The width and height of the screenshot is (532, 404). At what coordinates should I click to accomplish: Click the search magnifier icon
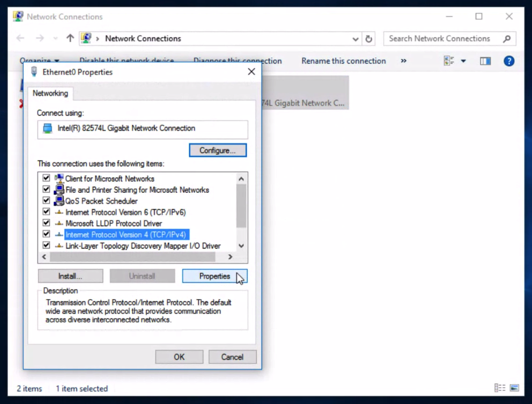pyautogui.click(x=506, y=39)
